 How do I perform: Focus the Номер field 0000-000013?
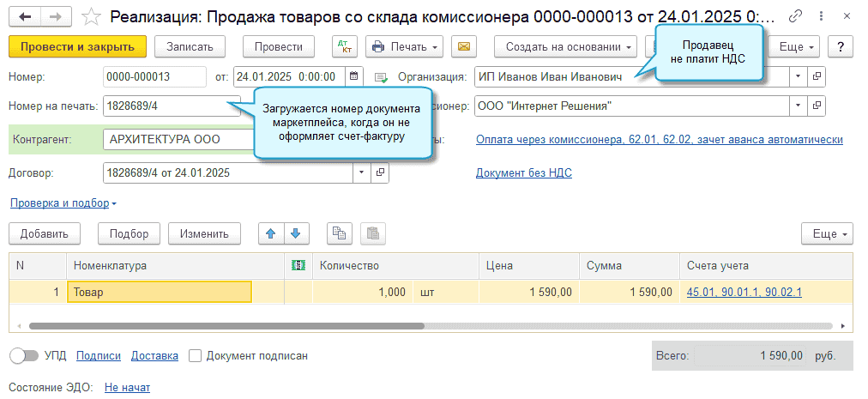155,76
